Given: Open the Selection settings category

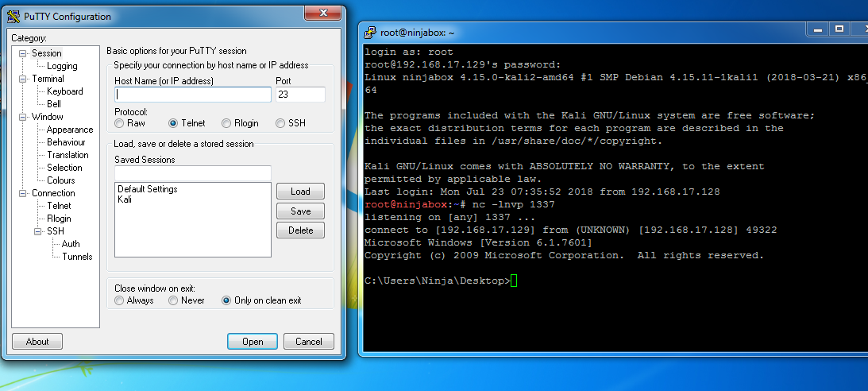Looking at the screenshot, I should 64,168.
